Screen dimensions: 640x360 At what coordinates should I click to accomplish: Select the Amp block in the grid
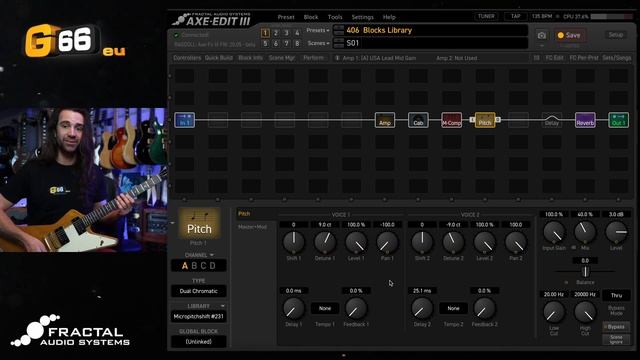(385, 120)
